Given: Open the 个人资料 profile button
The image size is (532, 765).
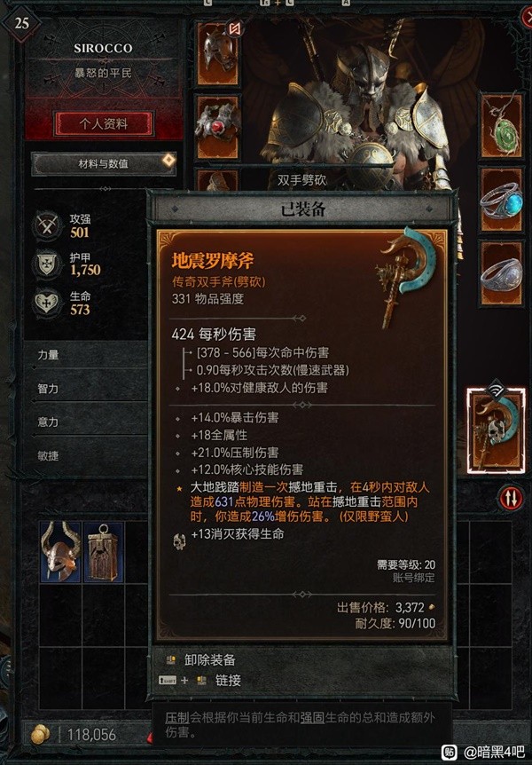Looking at the screenshot, I should click(104, 124).
